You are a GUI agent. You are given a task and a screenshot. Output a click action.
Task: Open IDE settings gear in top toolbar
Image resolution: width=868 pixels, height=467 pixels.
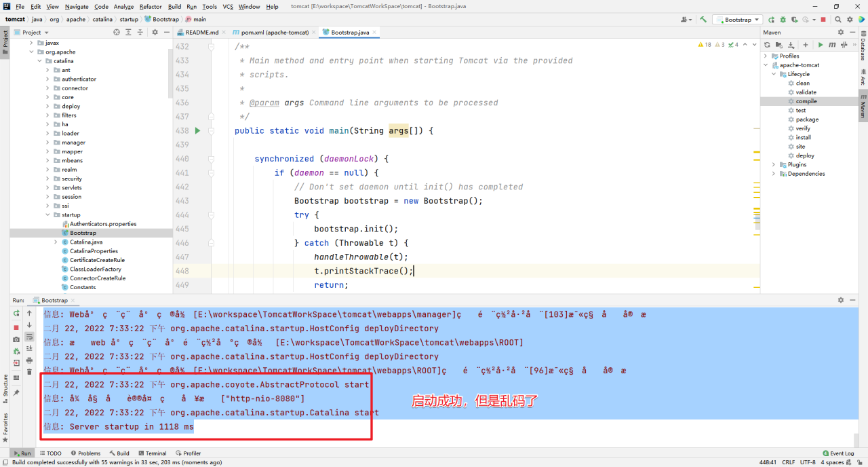pos(850,20)
